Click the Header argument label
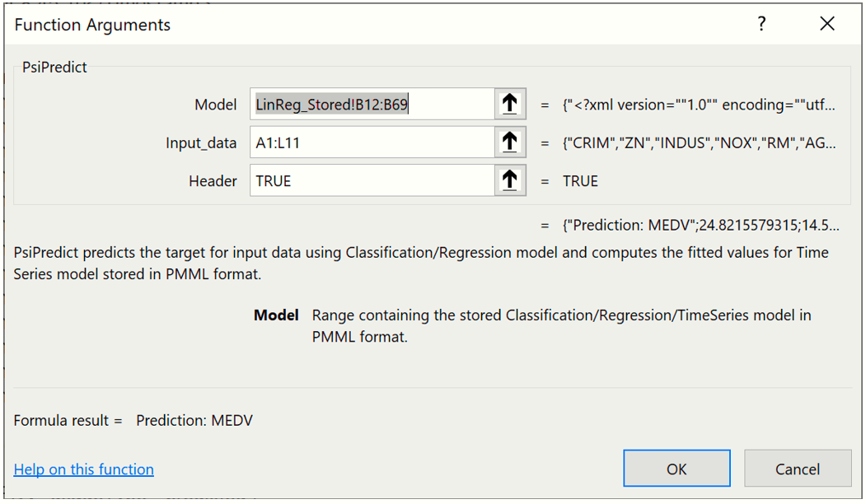The height and width of the screenshot is (504, 866). pyautogui.click(x=213, y=181)
